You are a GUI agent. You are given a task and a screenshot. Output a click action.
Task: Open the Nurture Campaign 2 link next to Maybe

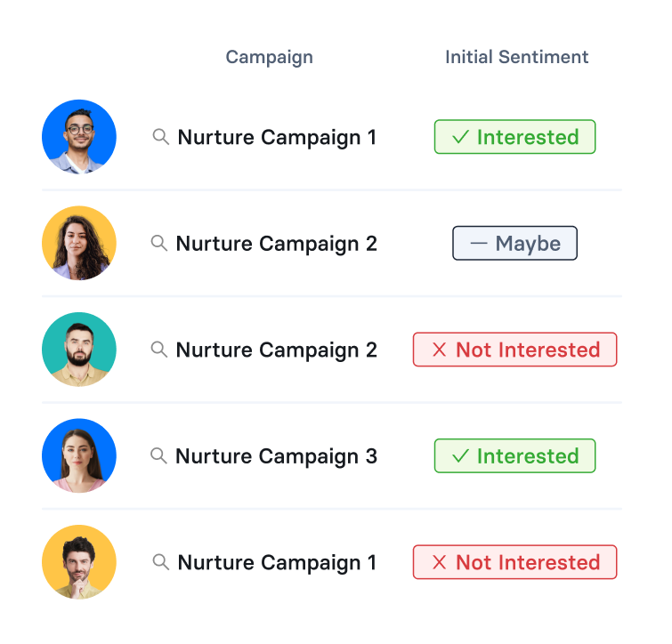(x=276, y=243)
